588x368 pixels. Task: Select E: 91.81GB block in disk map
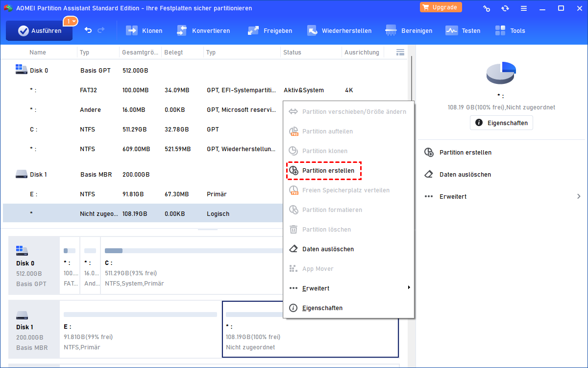[140, 329]
